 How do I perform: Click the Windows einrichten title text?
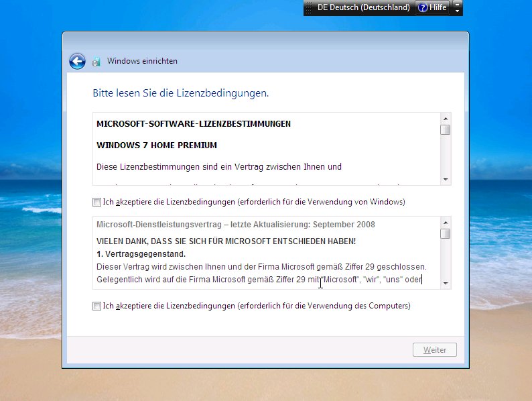pyautogui.click(x=142, y=61)
